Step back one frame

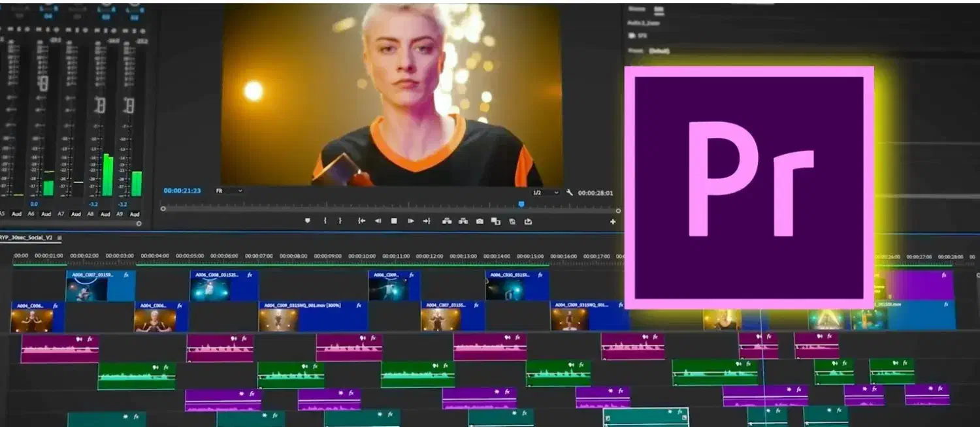click(378, 221)
